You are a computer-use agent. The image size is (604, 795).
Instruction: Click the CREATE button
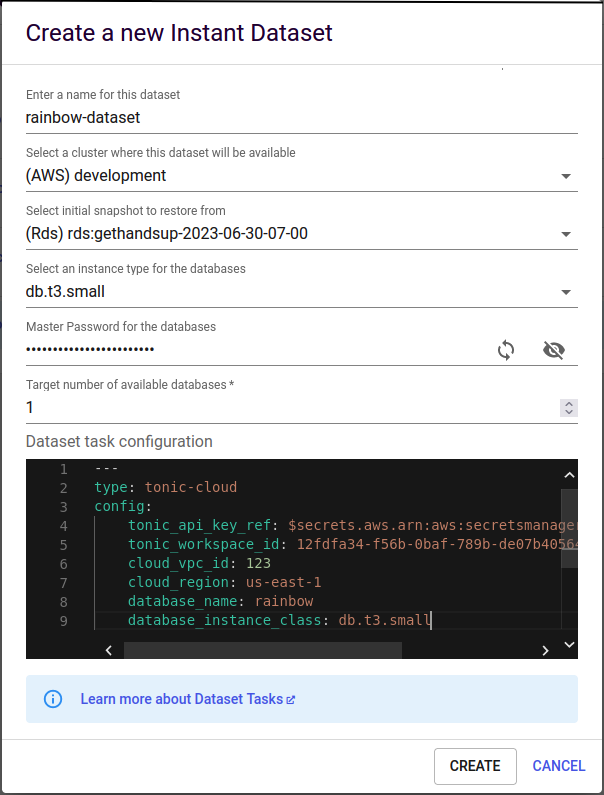[475, 766]
